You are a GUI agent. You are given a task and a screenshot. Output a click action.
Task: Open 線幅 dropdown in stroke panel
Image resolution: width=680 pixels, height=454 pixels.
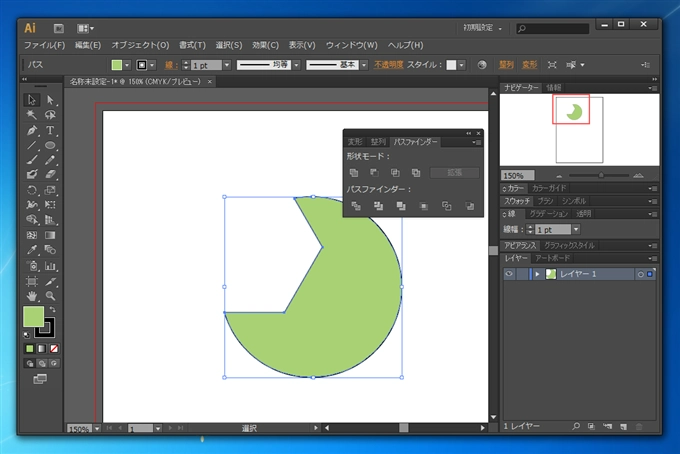point(576,229)
